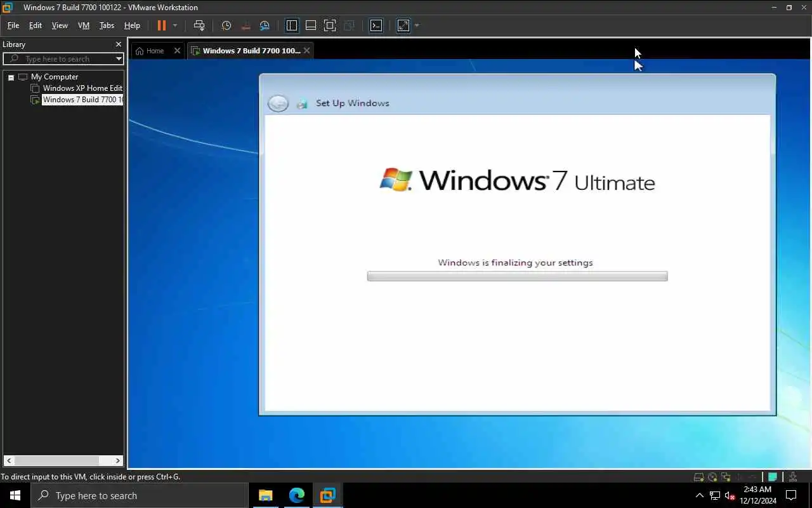Close the Windows 7 Build 7700 tab
Screen dimensions: 812x508
tap(307, 51)
